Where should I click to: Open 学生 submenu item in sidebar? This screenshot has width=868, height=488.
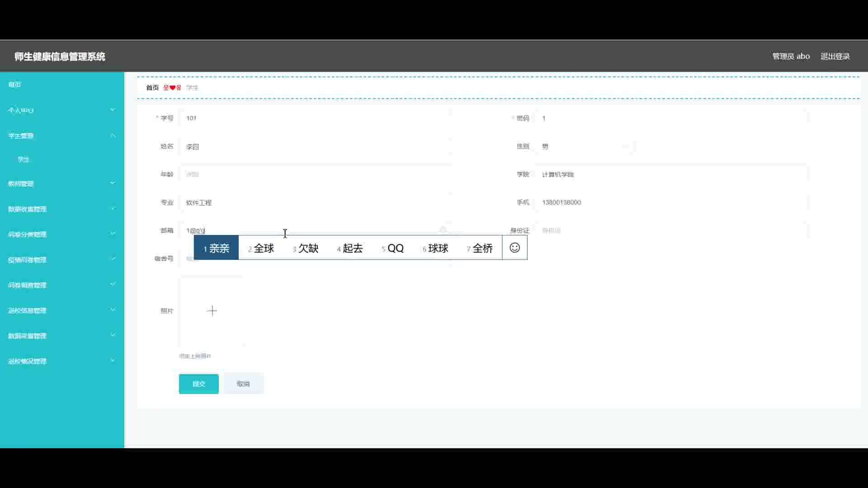(24, 160)
